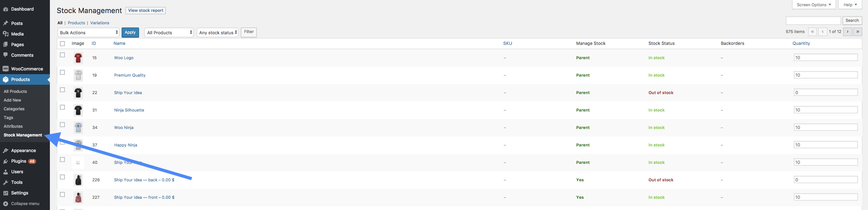Click the Products box icon

tap(6, 79)
